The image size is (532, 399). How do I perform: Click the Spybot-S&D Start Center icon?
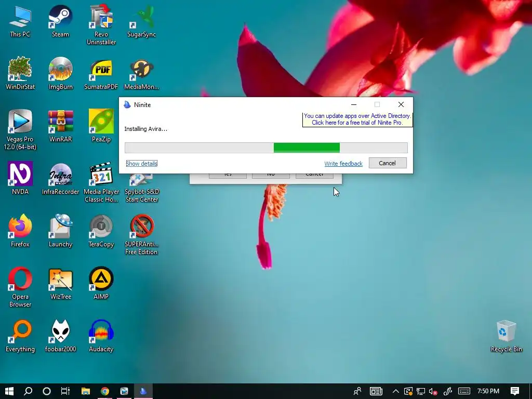tap(141, 189)
